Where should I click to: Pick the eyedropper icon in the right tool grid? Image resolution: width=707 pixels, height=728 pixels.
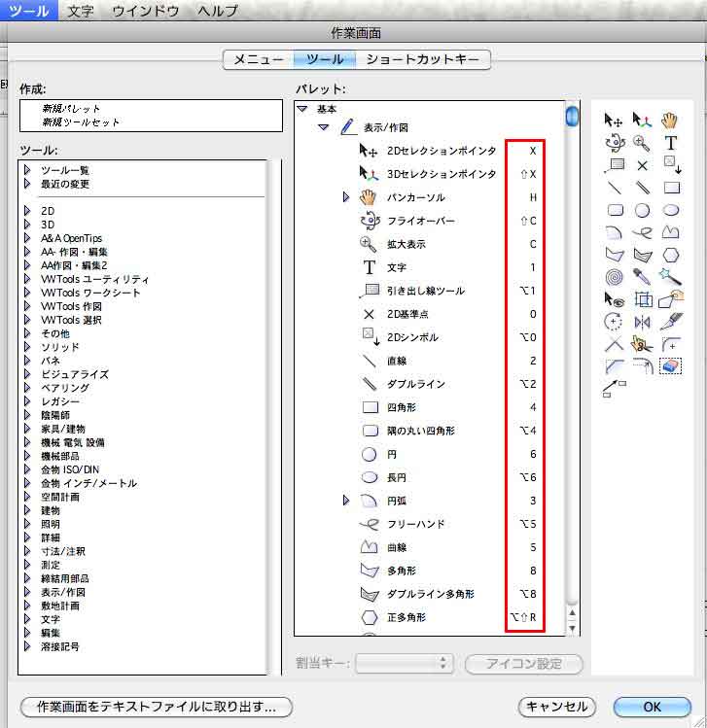(x=642, y=278)
